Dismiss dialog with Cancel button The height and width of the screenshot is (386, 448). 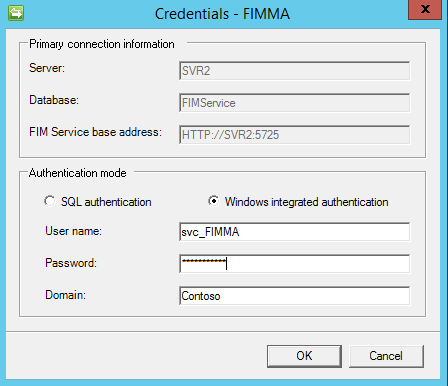pyautogui.click(x=386, y=356)
